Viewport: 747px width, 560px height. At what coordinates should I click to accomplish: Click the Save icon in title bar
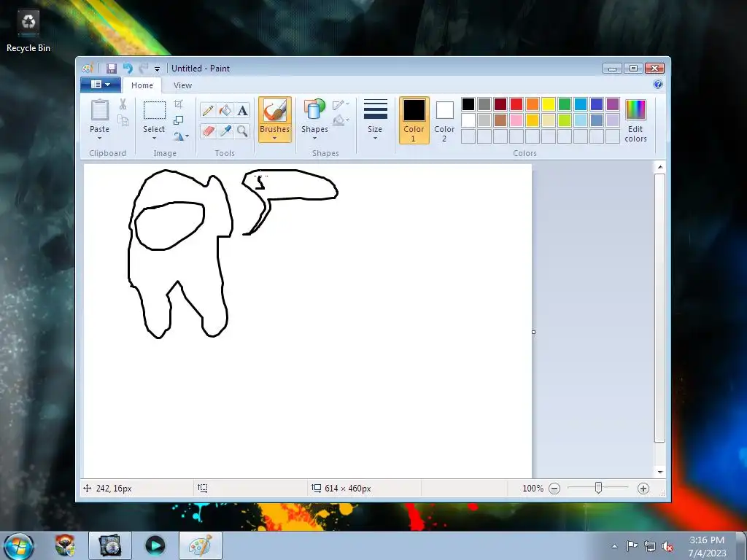pos(112,69)
